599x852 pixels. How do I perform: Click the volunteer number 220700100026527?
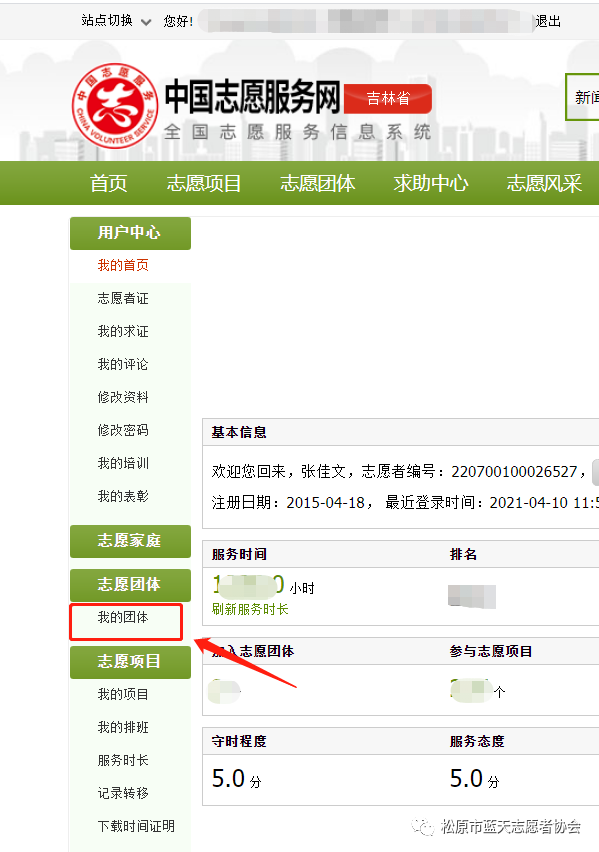point(514,472)
